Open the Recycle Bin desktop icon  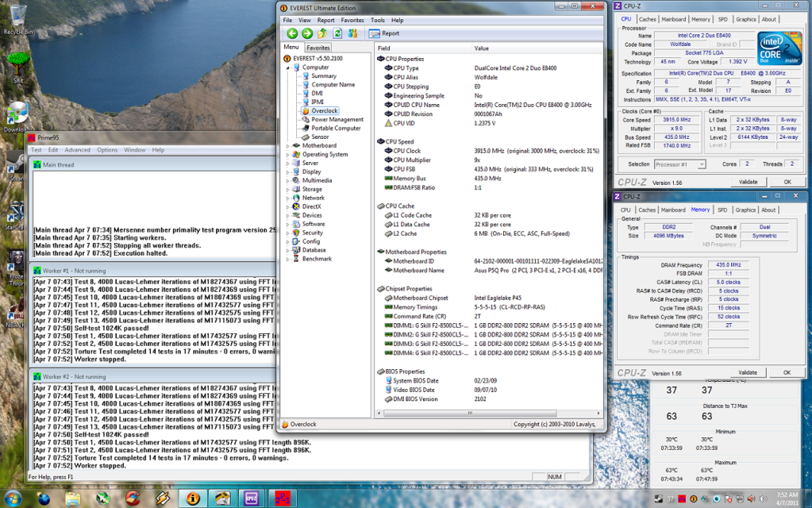18,20
